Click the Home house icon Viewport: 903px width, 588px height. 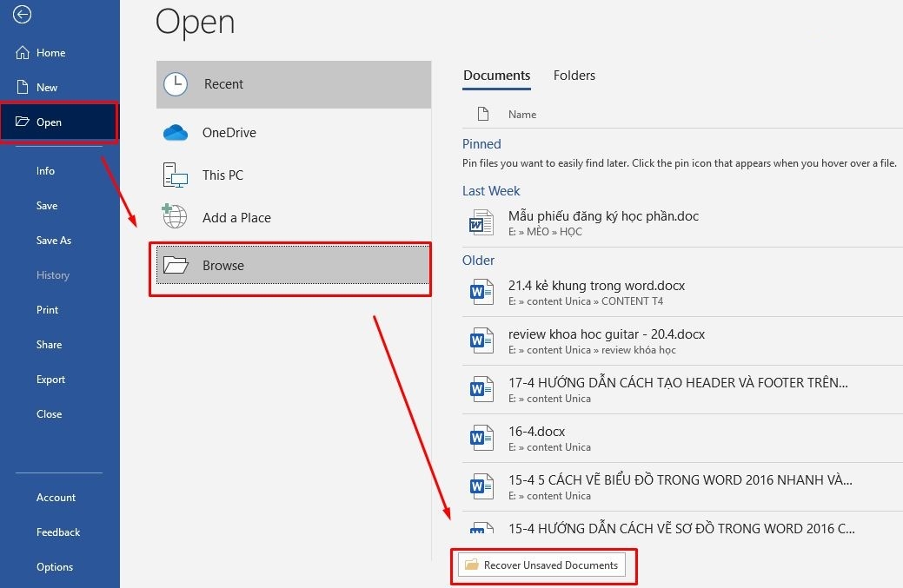(x=23, y=53)
